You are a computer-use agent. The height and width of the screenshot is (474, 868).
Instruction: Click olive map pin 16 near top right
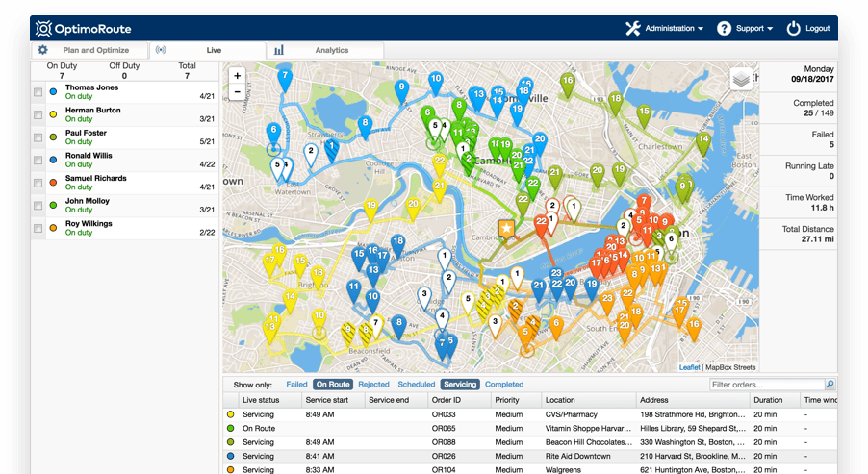tap(568, 85)
